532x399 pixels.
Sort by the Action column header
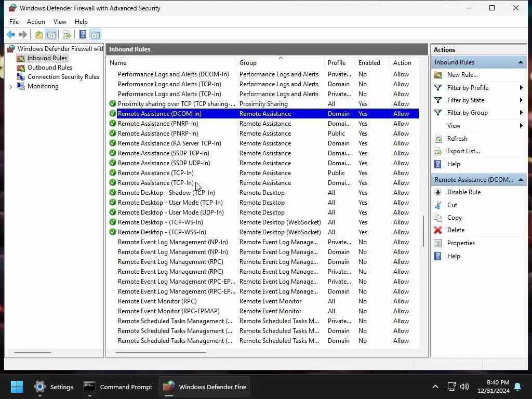pos(404,63)
